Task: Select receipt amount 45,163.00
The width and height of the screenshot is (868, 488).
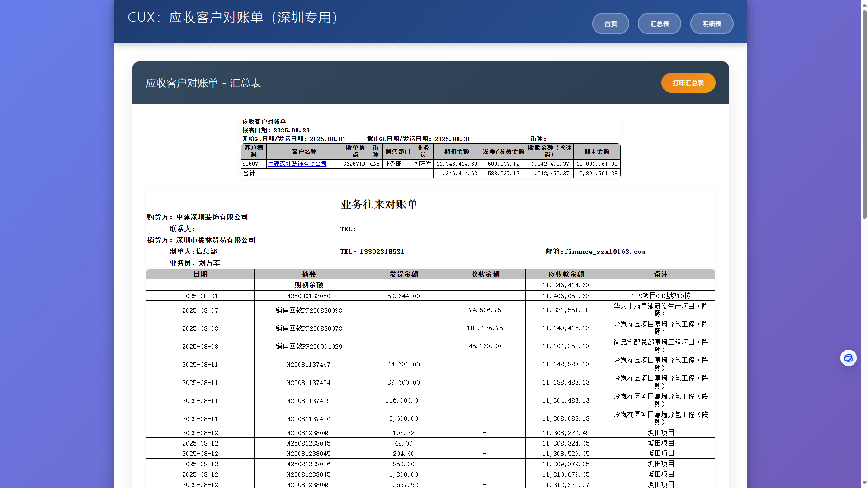Action: pos(485,346)
